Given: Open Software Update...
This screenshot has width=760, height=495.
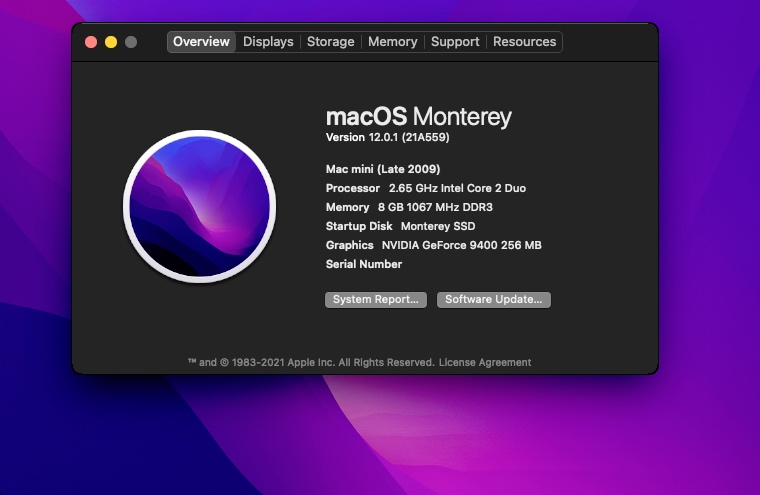Looking at the screenshot, I should click(493, 300).
